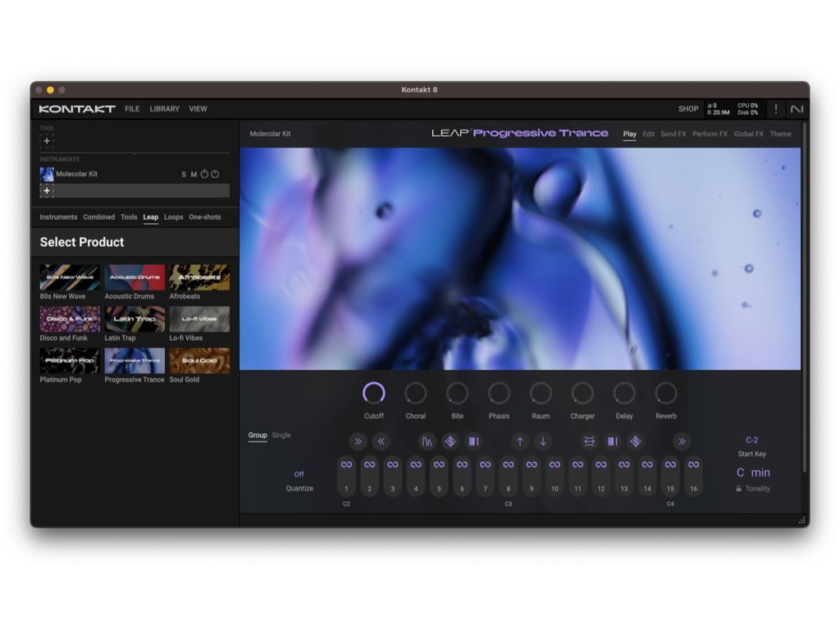
Task: Switch to One-shots browser tab
Action: click(x=204, y=217)
